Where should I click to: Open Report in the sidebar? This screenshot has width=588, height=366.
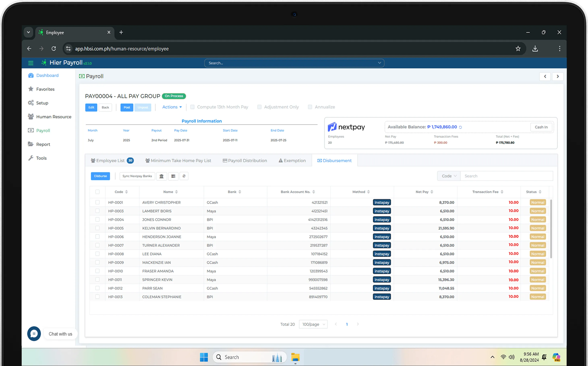(x=39, y=144)
